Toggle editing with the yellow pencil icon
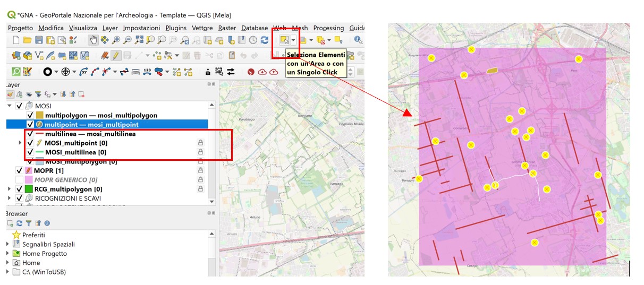 tap(115, 56)
